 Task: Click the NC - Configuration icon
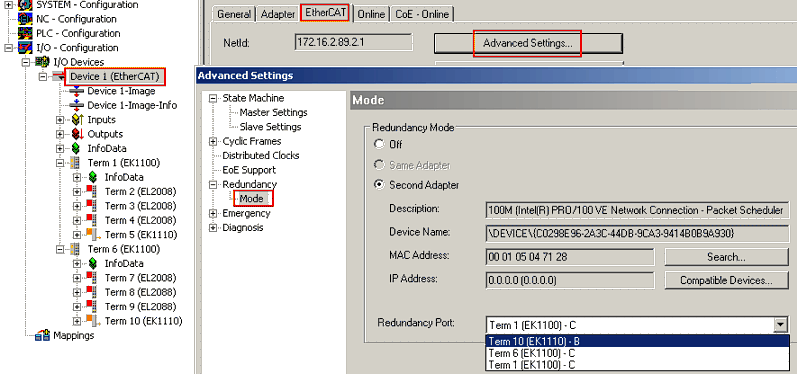pos(25,19)
